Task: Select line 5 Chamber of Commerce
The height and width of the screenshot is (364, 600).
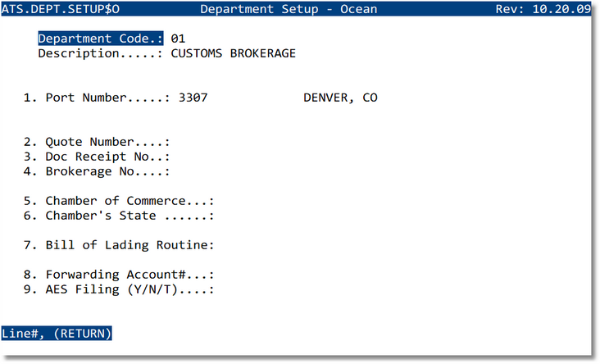Action: click(119, 201)
